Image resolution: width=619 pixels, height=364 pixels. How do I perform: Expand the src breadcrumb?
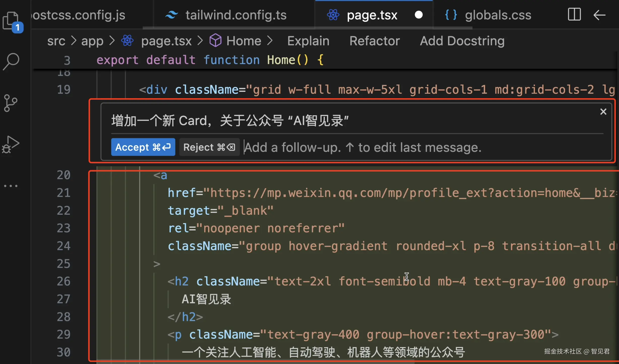pos(56,41)
